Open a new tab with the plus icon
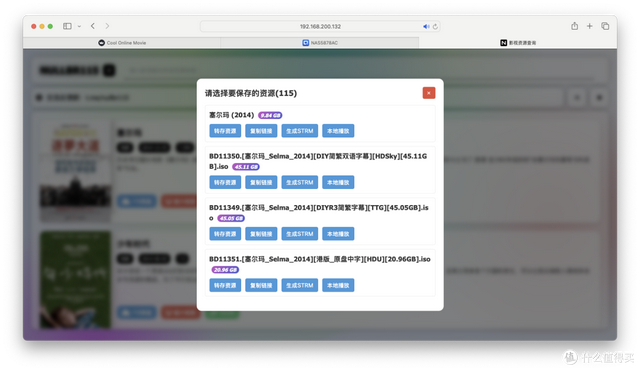The width and height of the screenshot is (640, 371). (x=589, y=26)
